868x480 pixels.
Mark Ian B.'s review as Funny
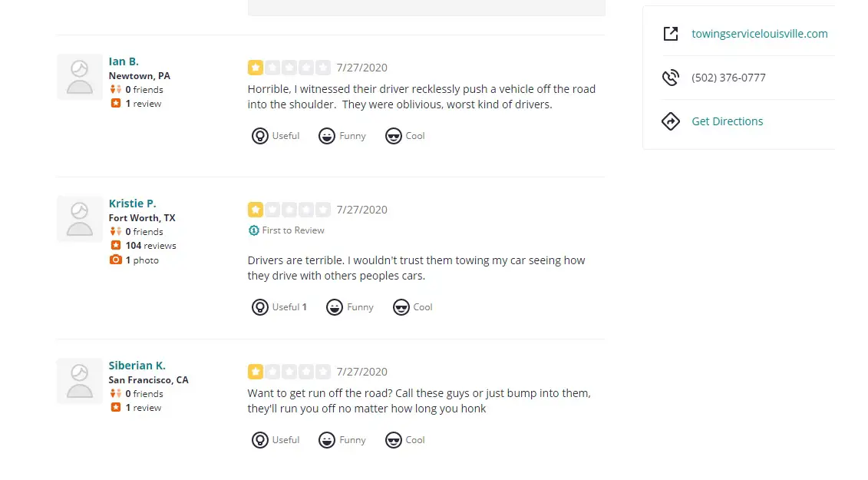[342, 136]
